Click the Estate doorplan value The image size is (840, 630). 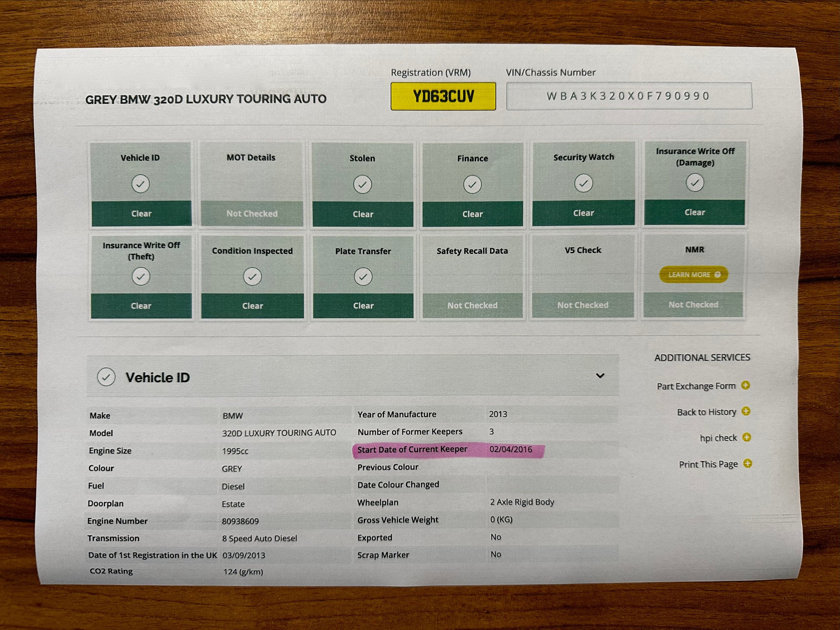[x=233, y=504]
